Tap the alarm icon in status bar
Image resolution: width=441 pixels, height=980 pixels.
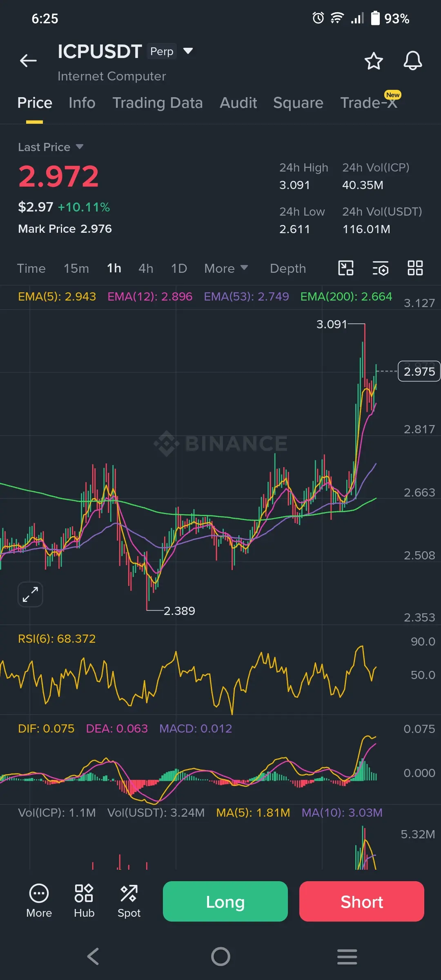(318, 18)
